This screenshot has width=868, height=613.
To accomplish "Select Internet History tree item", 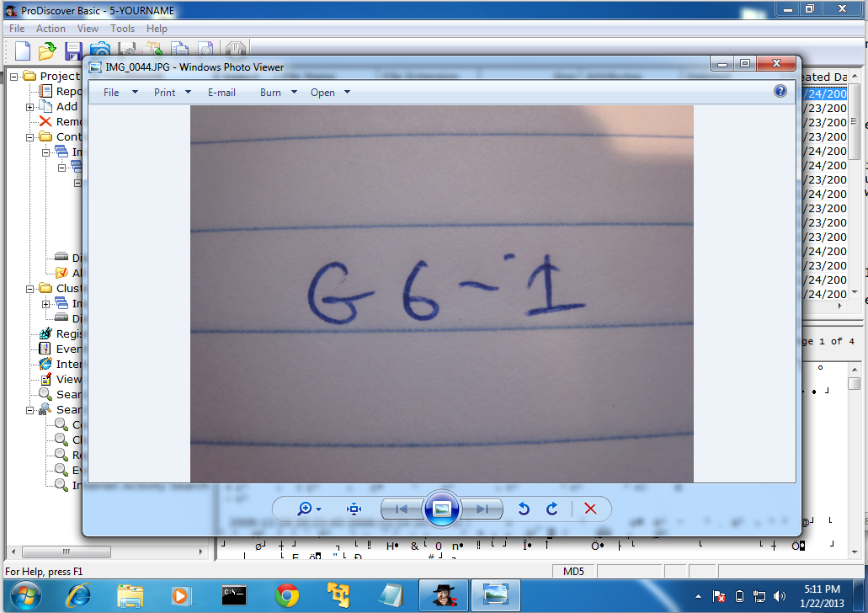I will (61, 364).
